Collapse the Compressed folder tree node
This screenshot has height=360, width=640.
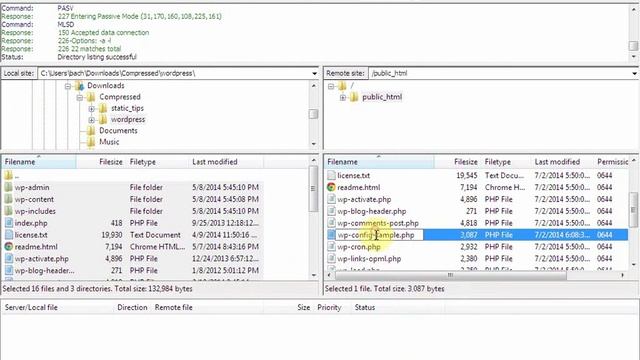(80, 97)
